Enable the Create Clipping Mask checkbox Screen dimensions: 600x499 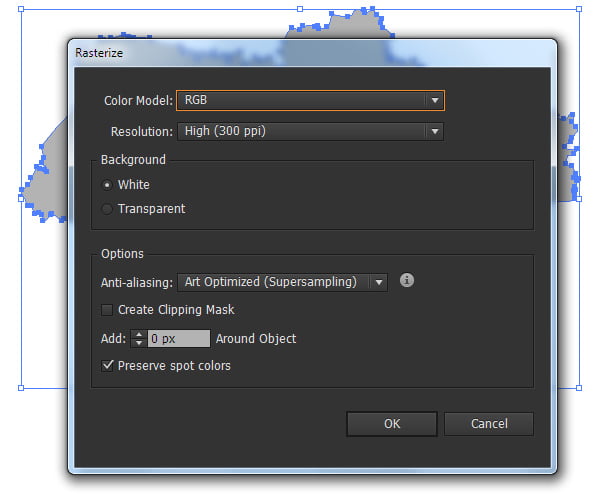point(107,310)
